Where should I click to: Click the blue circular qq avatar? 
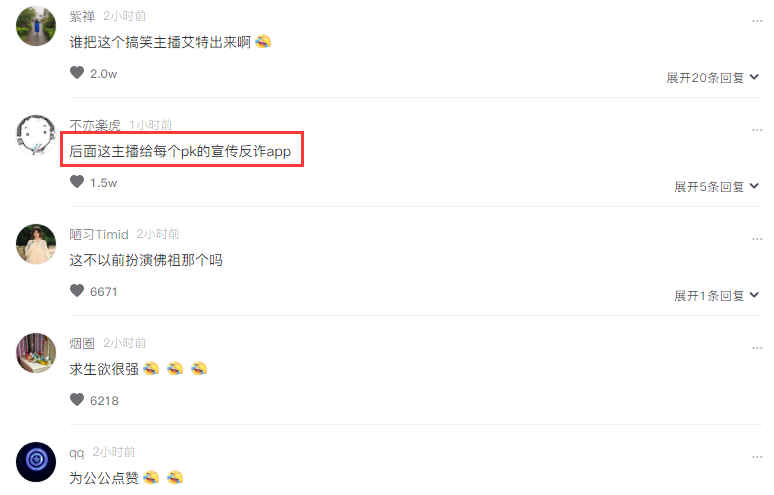(36, 462)
